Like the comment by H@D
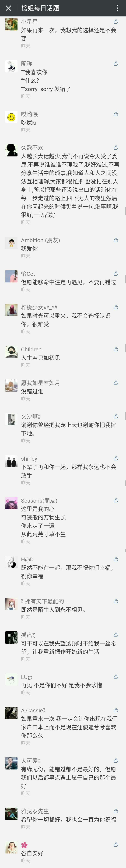 (116, 559)
